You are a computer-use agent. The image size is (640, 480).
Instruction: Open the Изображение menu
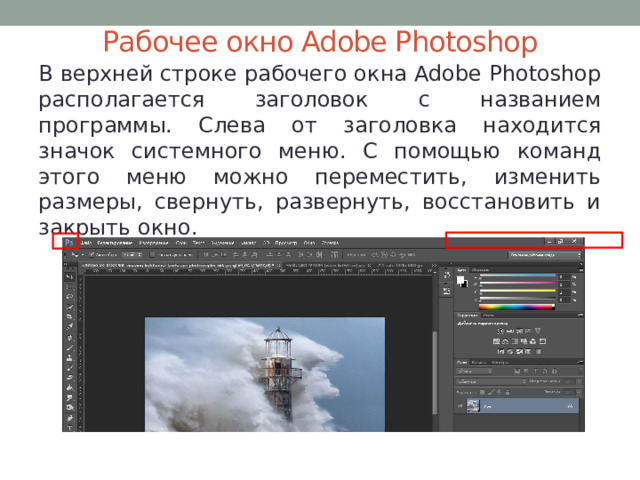pos(153,243)
